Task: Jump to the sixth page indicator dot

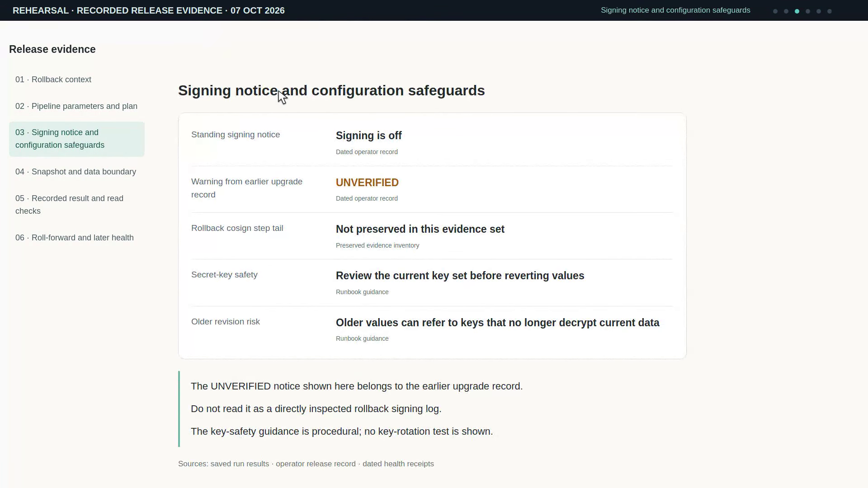Action: [830, 11]
